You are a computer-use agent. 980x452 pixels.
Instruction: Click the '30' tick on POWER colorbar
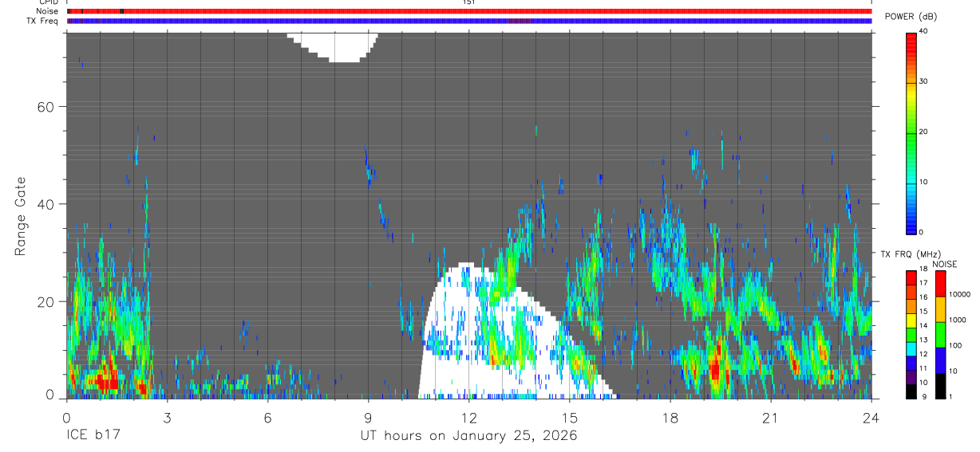pyautogui.click(x=923, y=81)
